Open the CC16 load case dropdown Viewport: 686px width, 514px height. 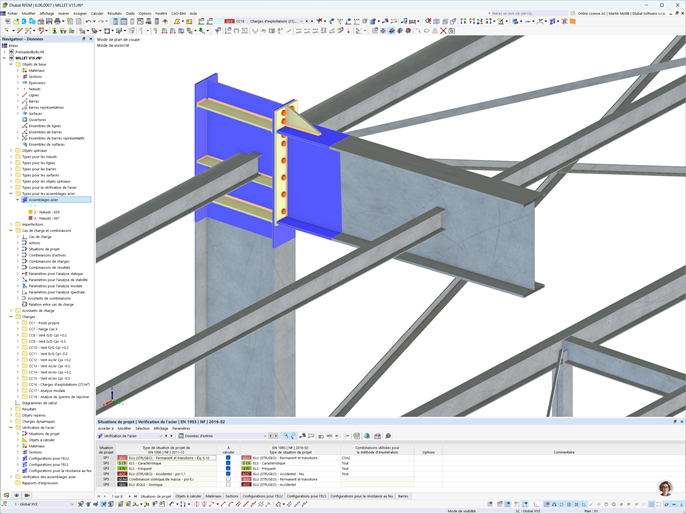(x=301, y=21)
